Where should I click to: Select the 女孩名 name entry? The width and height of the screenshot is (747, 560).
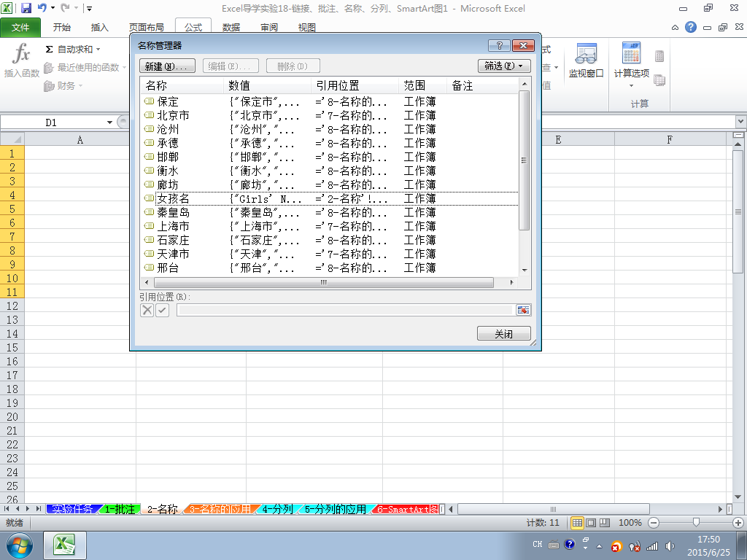(x=330, y=198)
